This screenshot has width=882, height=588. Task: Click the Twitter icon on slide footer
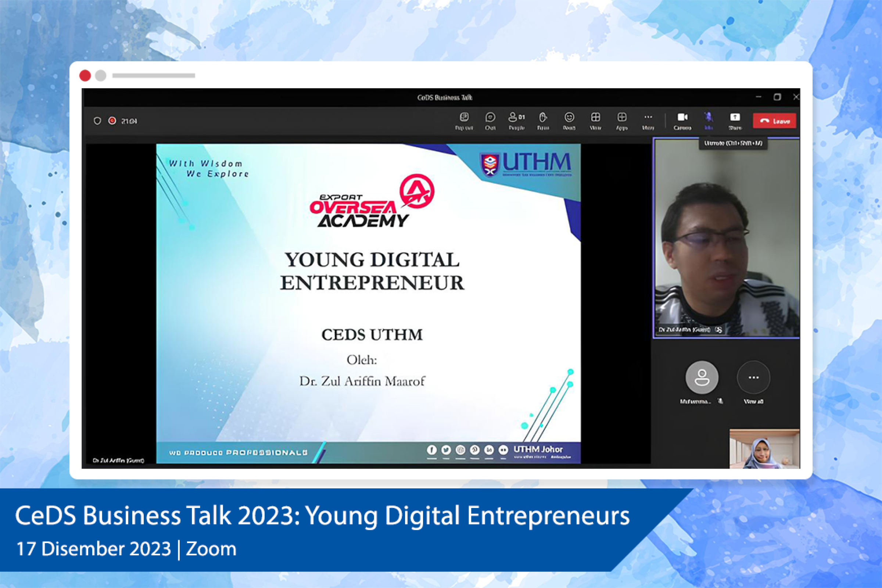point(446,449)
